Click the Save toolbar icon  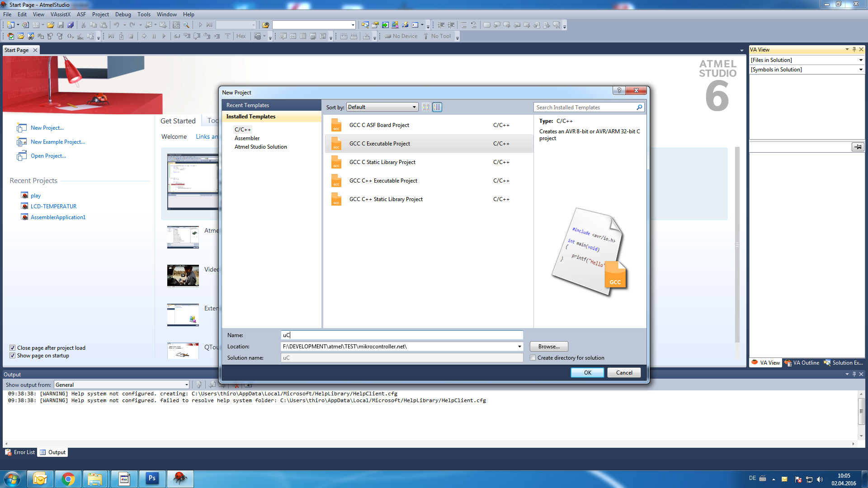pos(61,25)
